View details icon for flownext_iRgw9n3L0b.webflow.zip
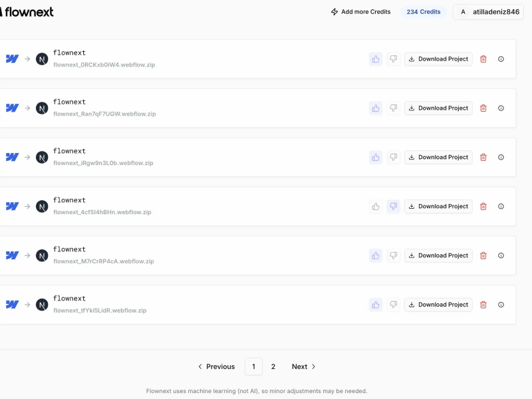 (501, 158)
